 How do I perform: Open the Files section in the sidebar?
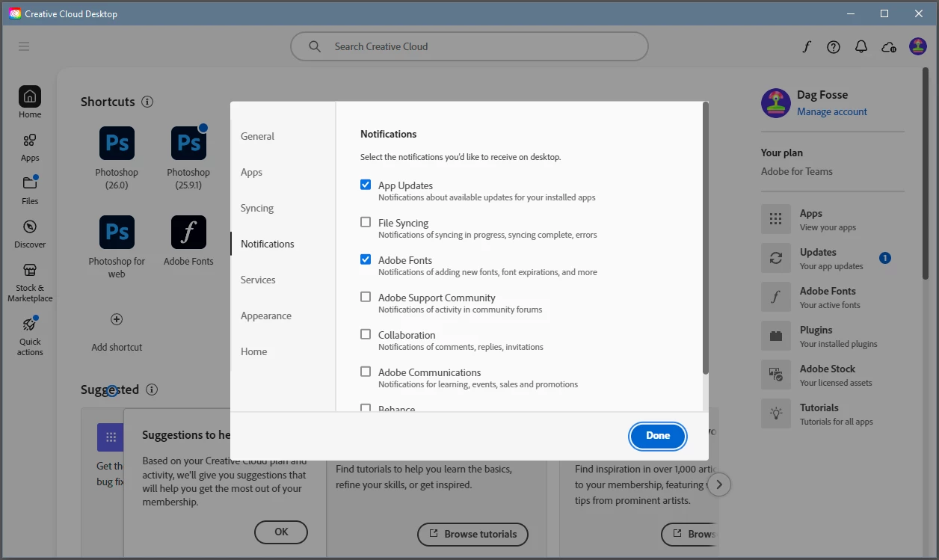30,191
